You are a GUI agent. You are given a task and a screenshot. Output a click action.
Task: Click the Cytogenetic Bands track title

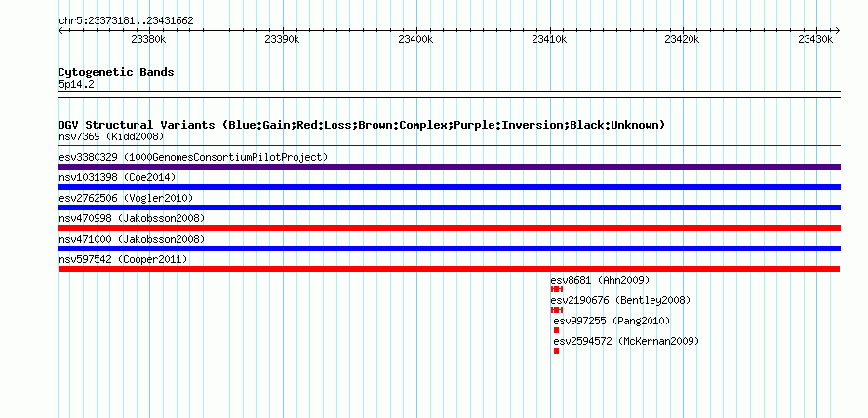click(x=116, y=72)
